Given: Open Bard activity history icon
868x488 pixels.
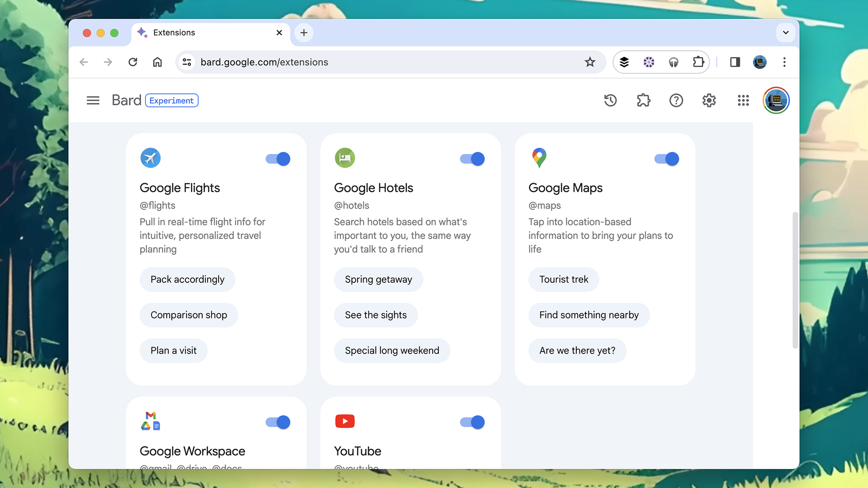Looking at the screenshot, I should (610, 101).
